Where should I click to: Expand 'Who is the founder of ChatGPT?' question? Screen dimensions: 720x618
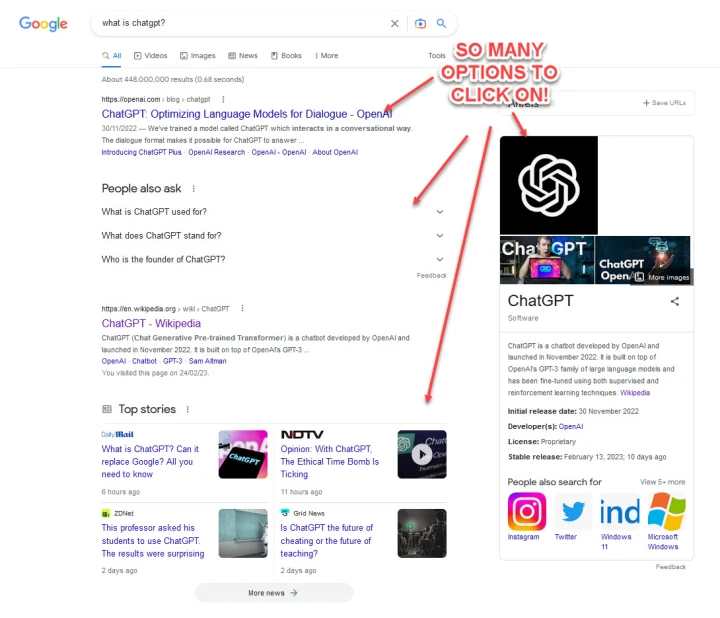[274, 259]
